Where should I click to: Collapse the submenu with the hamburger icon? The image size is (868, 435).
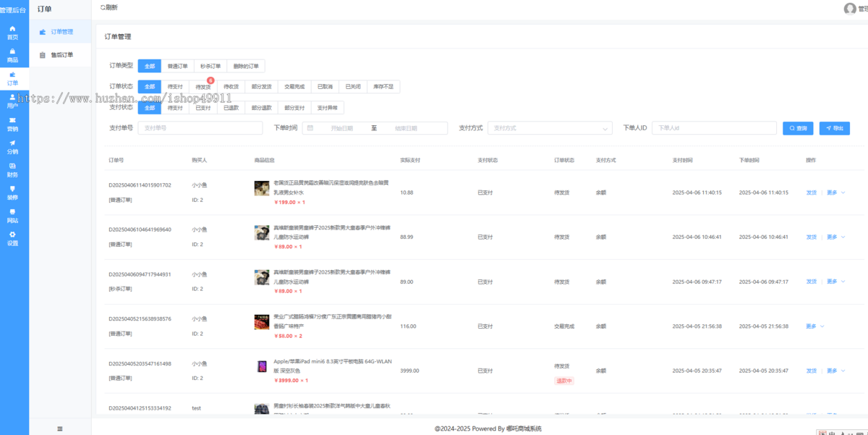60,429
